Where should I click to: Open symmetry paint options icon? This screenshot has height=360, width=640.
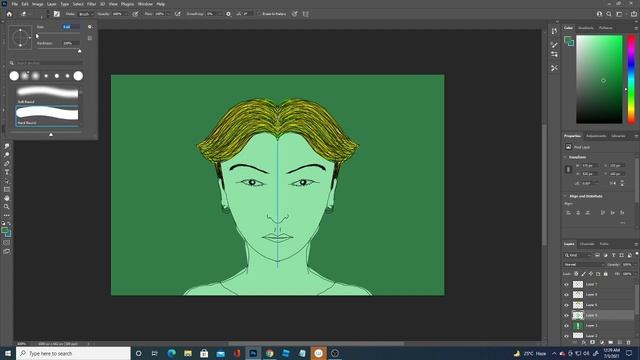click(x=306, y=14)
